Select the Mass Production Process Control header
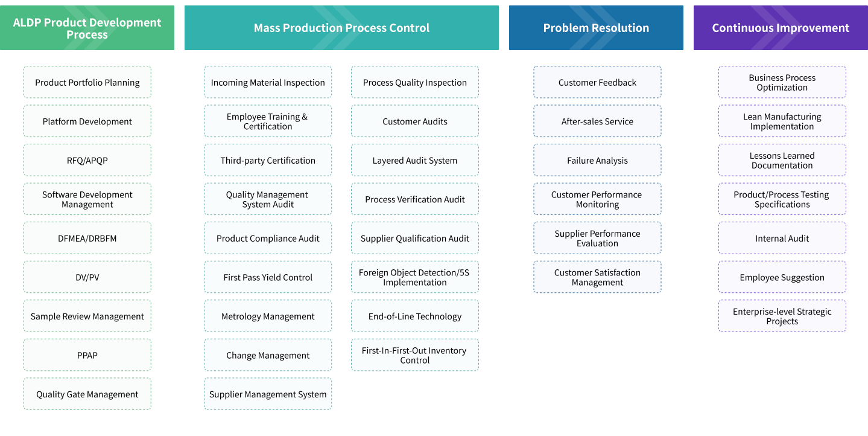This screenshot has height=436, width=868. [x=341, y=28]
